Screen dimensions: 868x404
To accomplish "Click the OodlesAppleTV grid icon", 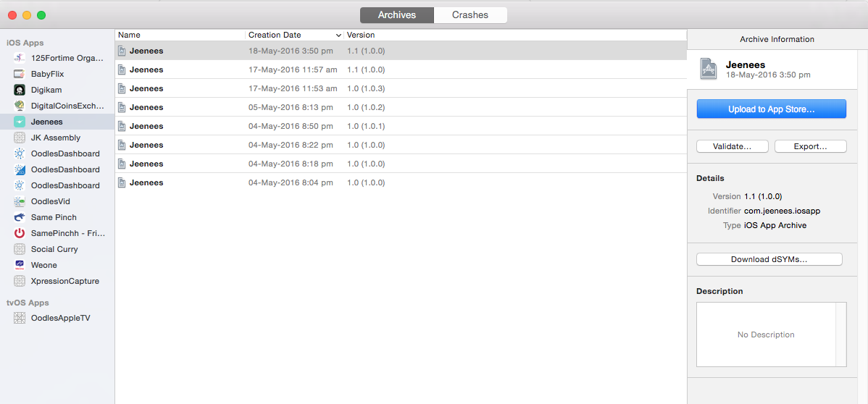I will click(x=20, y=319).
